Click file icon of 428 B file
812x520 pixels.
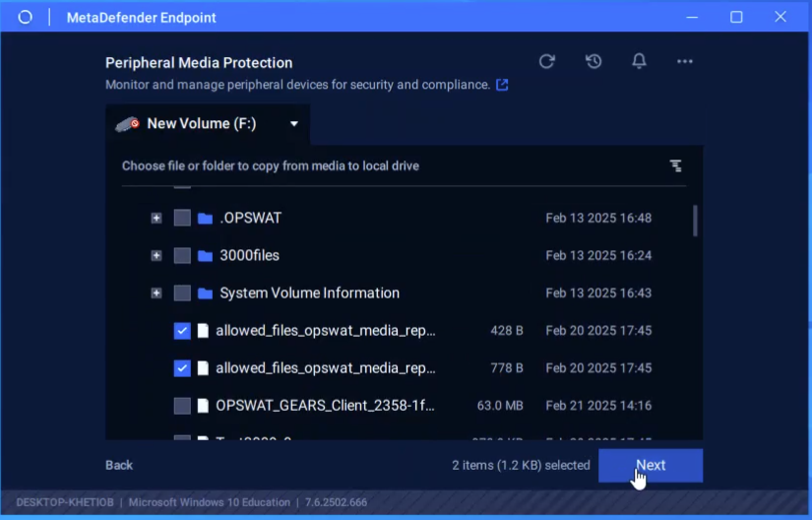pos(203,331)
